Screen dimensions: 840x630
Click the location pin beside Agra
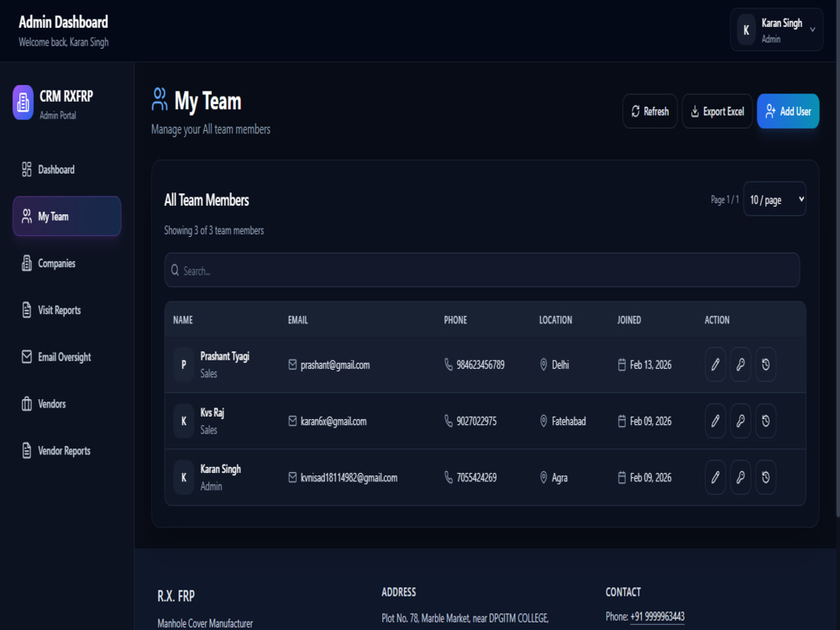[543, 477]
